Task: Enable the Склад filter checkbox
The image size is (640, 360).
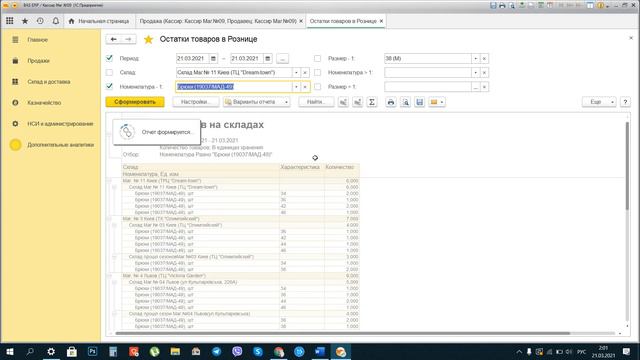Action: pos(109,72)
